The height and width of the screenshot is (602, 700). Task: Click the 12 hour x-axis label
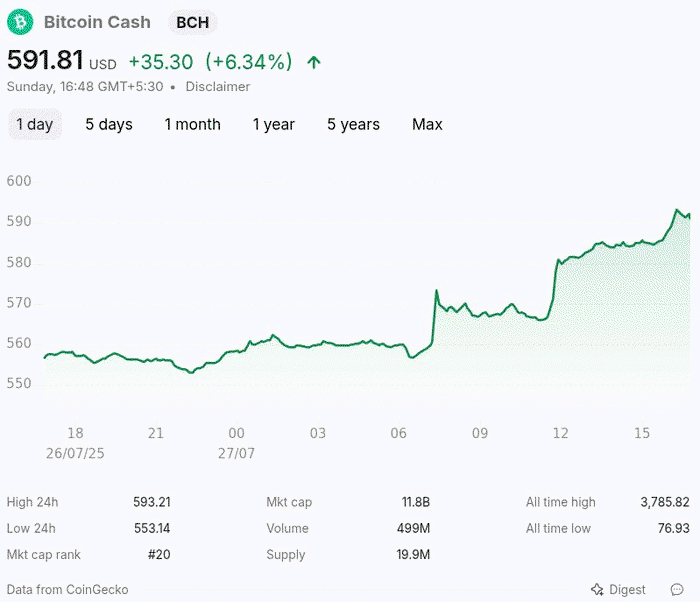(560, 433)
